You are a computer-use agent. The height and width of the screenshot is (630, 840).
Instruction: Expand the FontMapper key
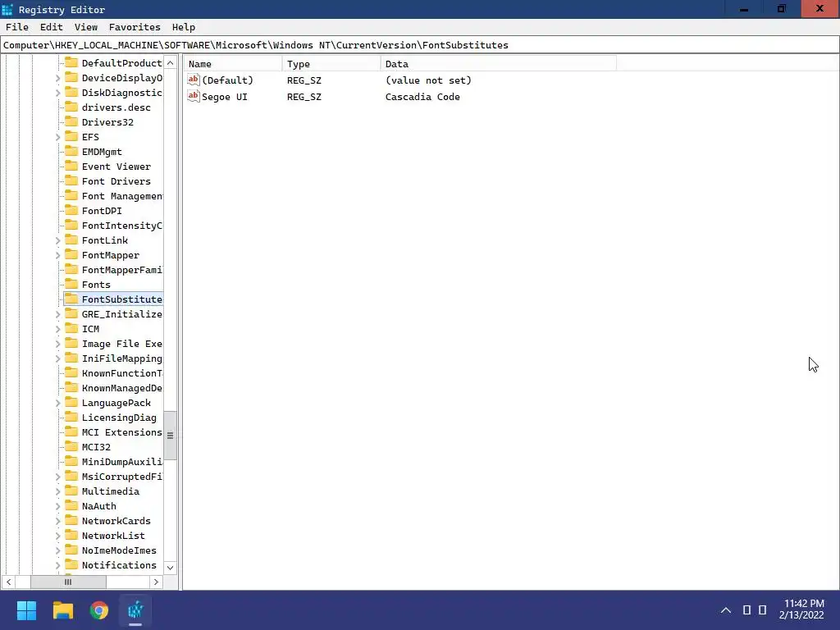[x=58, y=256]
